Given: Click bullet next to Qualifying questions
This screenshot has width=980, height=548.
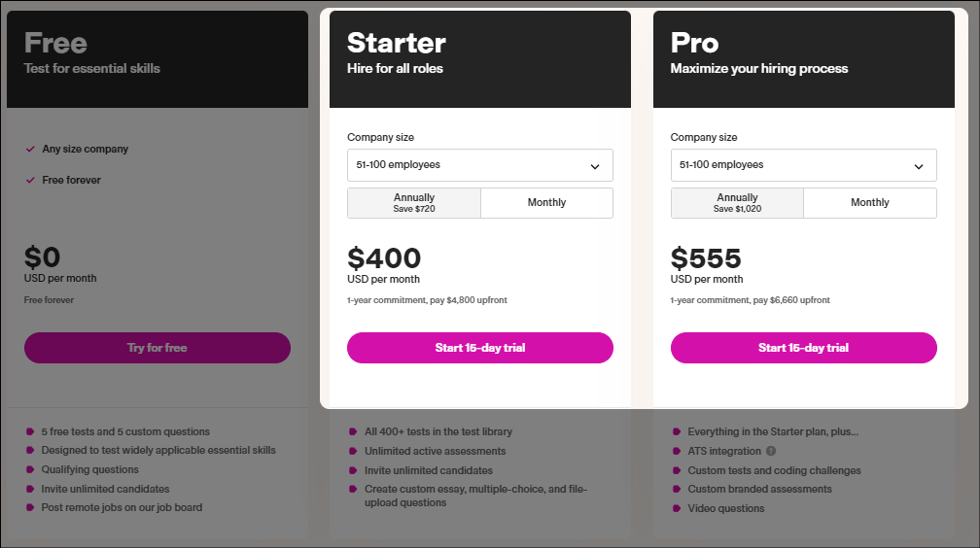Looking at the screenshot, I should 30,469.
